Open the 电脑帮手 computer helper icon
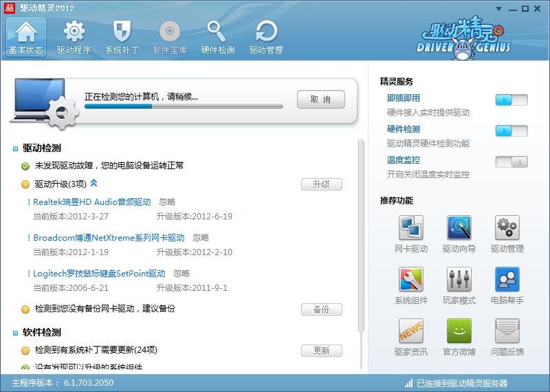 click(x=507, y=280)
